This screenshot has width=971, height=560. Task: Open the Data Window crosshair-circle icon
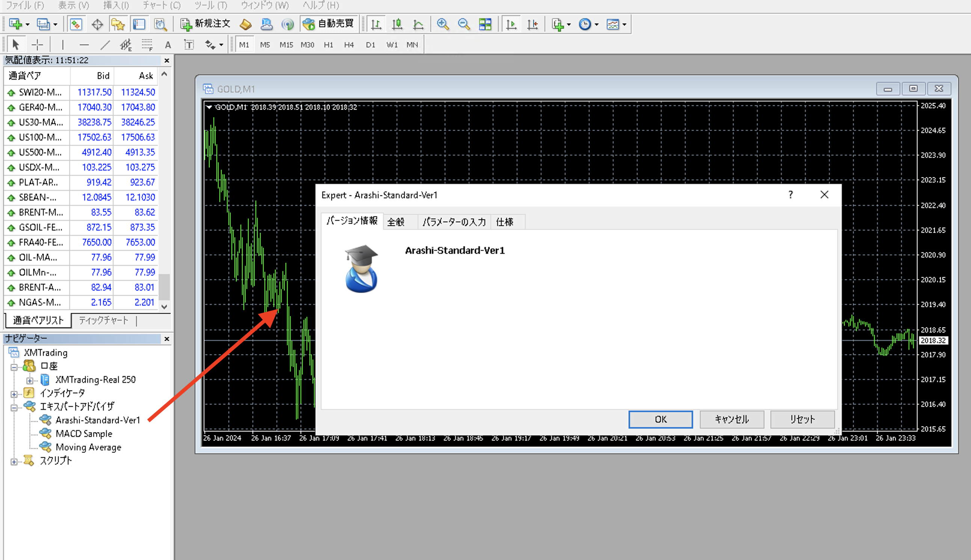pyautogui.click(x=97, y=25)
